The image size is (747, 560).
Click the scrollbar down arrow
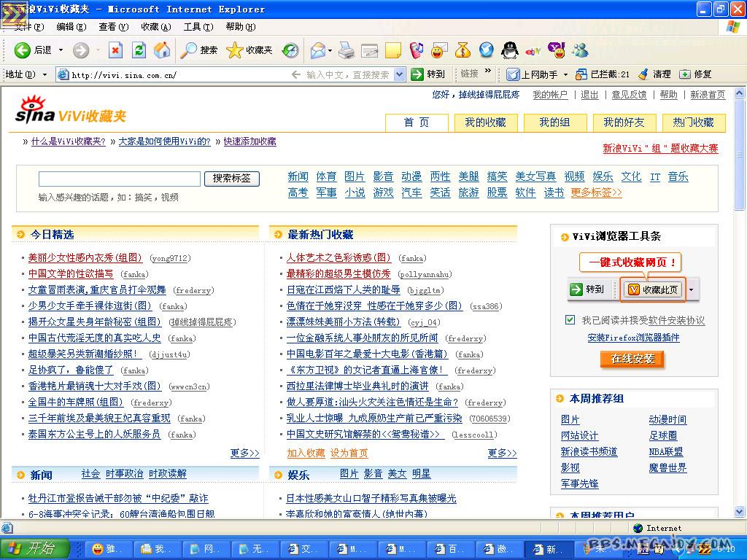click(739, 511)
